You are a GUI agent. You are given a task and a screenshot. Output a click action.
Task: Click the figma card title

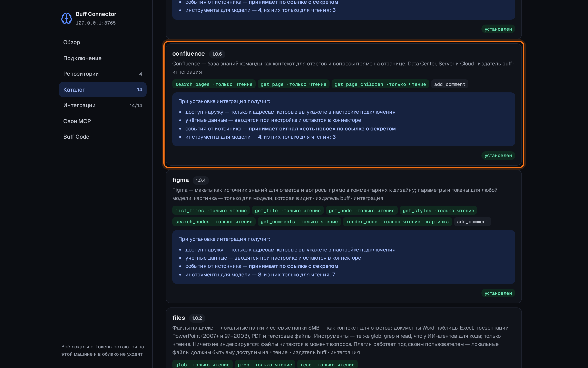pos(180,180)
